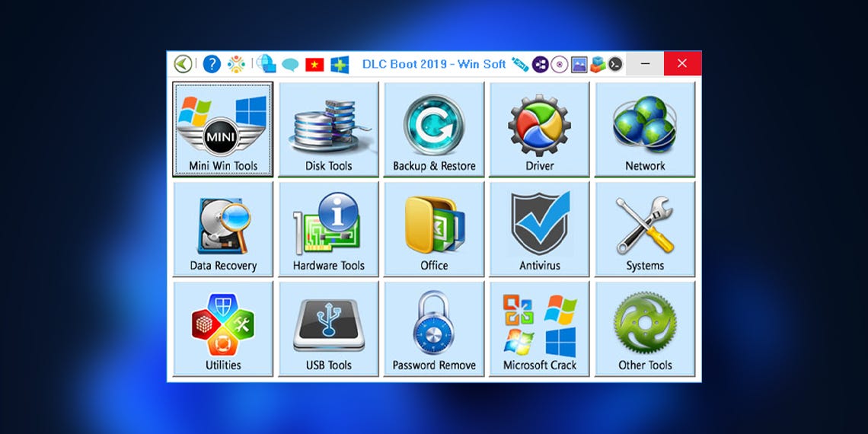Open the command prompt terminal icon
Viewport: 868px width, 434px height.
click(615, 64)
